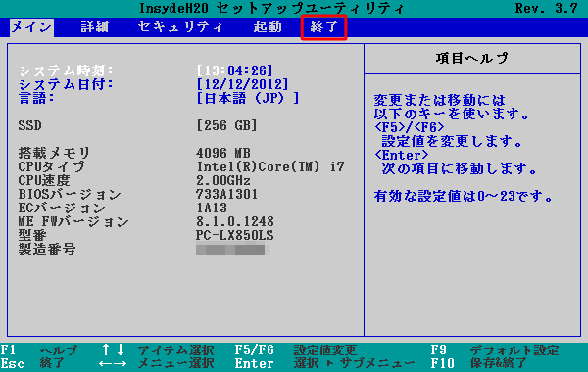This screenshot has height=372, width=588.
Task: Click the ECバージョン label
Action: (62, 208)
